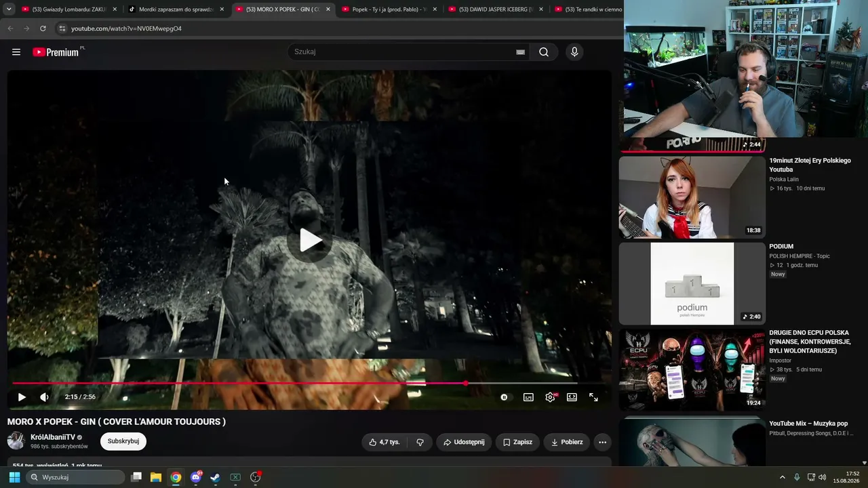Download the video with Pobierz
The height and width of the screenshot is (488, 868).
566,442
